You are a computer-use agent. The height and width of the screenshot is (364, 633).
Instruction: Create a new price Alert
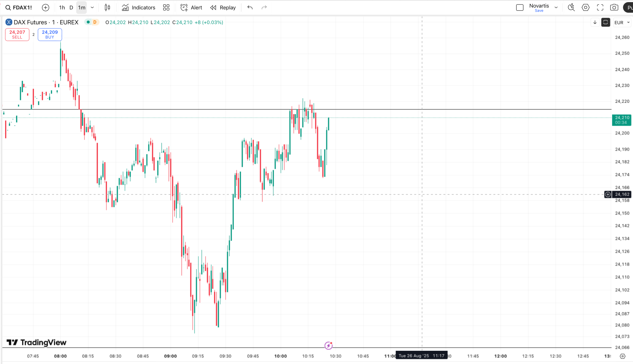click(x=191, y=7)
